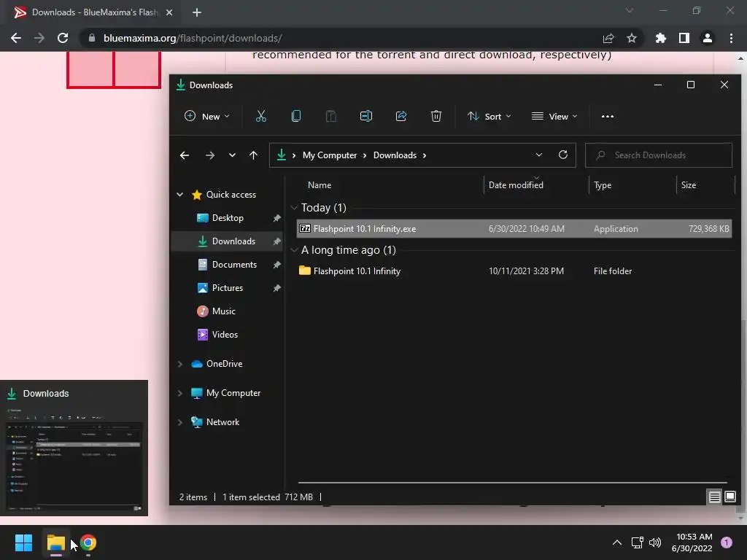Click the File Explorer taskbar icon
The width and height of the screenshot is (747, 560).
pyautogui.click(x=55, y=542)
